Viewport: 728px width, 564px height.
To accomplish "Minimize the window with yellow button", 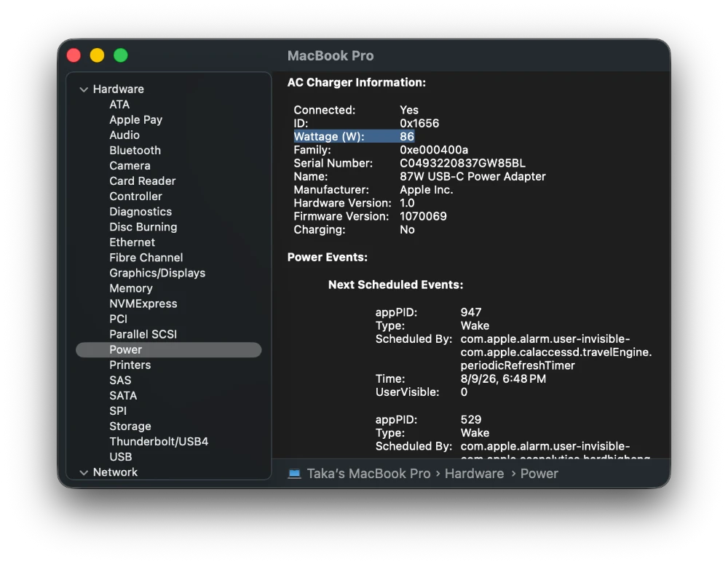I will pyautogui.click(x=97, y=55).
